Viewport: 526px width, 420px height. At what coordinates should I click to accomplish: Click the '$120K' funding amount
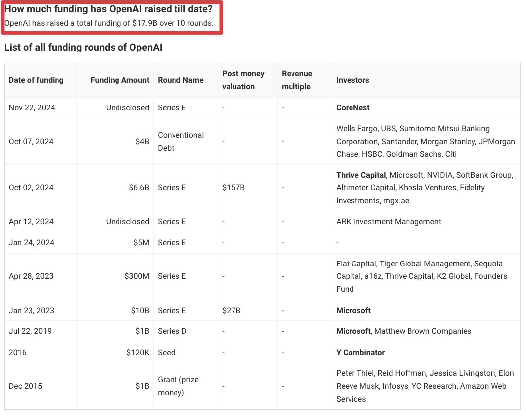coord(138,353)
